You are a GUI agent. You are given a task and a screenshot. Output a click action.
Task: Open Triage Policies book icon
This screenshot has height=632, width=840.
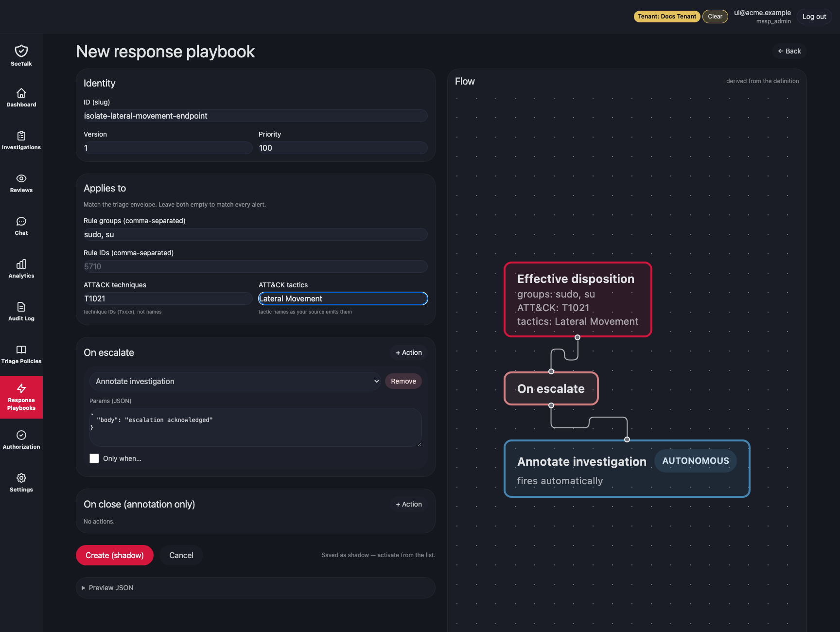click(21, 350)
